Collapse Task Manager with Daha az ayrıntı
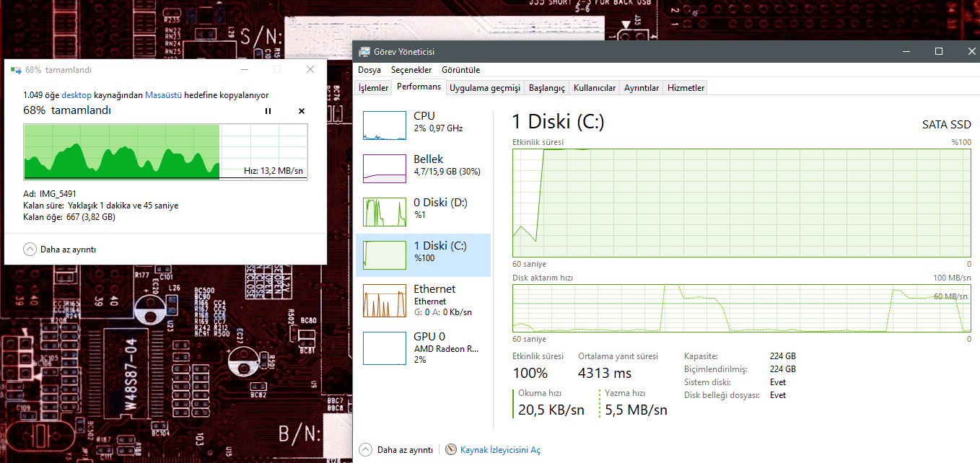The width and height of the screenshot is (980, 463). tap(396, 449)
